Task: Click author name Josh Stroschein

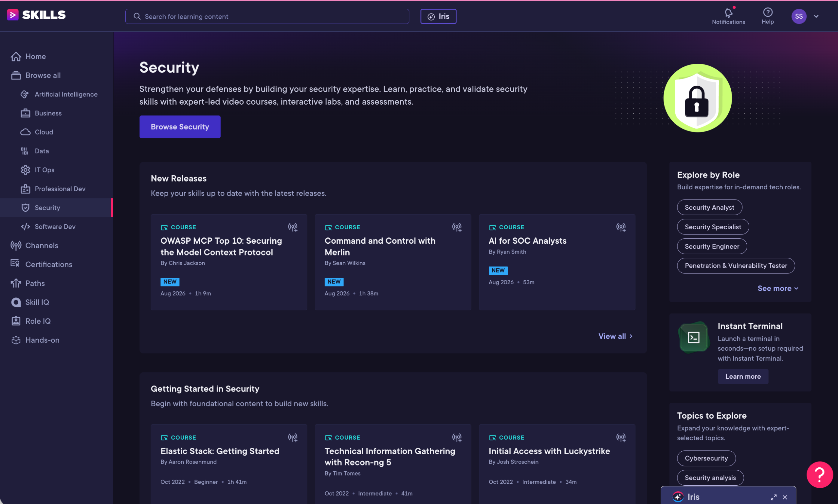Action: 517,462
